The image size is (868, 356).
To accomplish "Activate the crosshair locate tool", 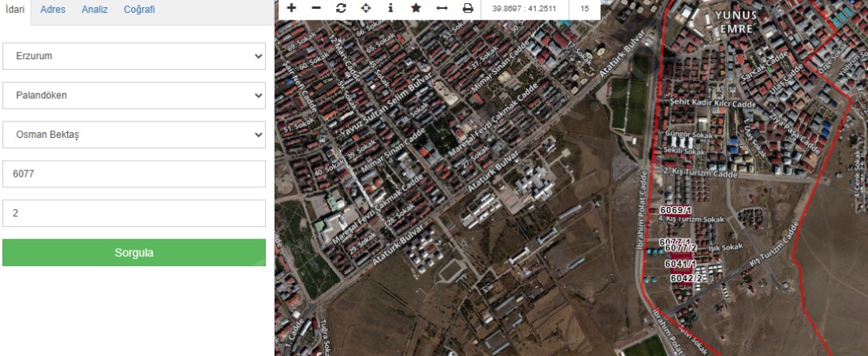I will (366, 8).
